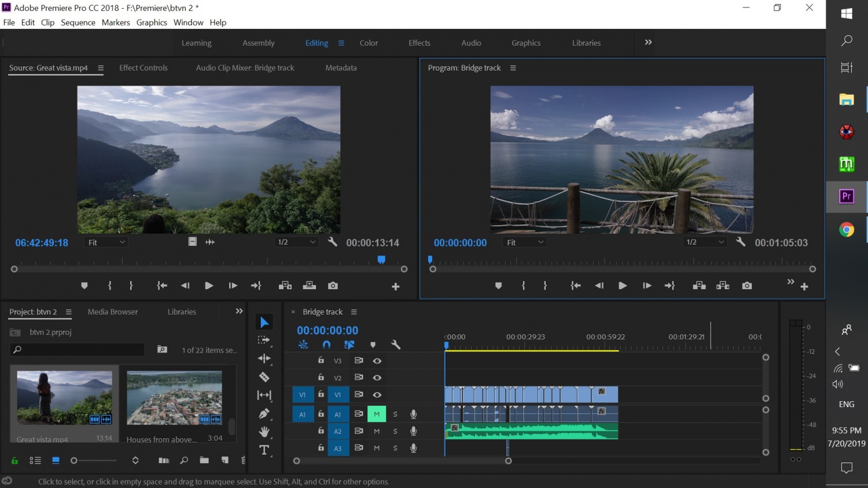Solo track A2 with S button
The width and height of the screenshot is (868, 488).
(395, 431)
